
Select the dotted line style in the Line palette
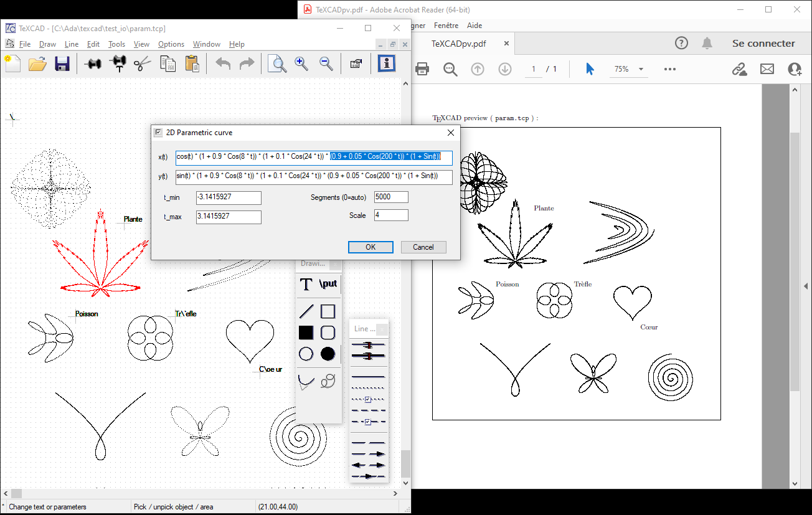[x=368, y=387]
